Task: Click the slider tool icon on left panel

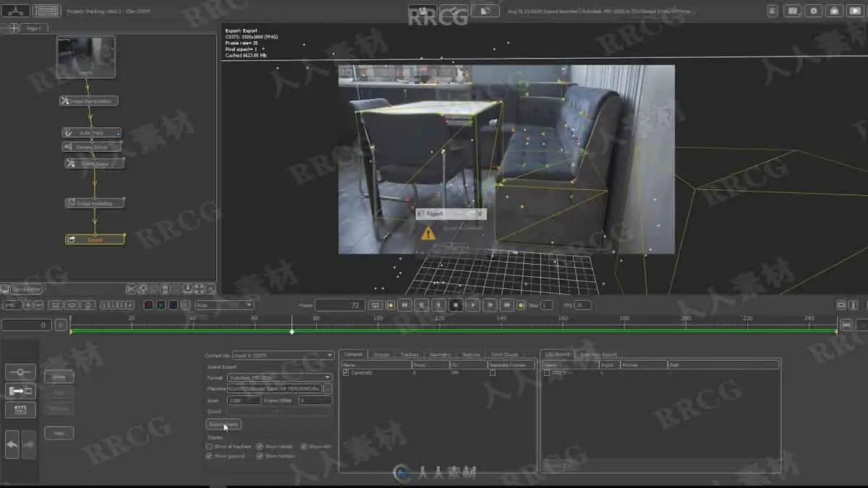Action: [20, 372]
